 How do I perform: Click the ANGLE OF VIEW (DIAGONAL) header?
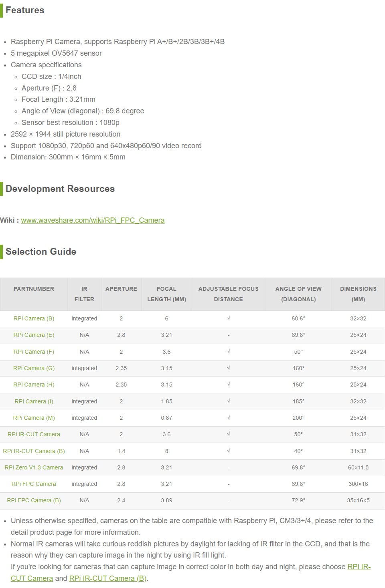[x=298, y=294]
